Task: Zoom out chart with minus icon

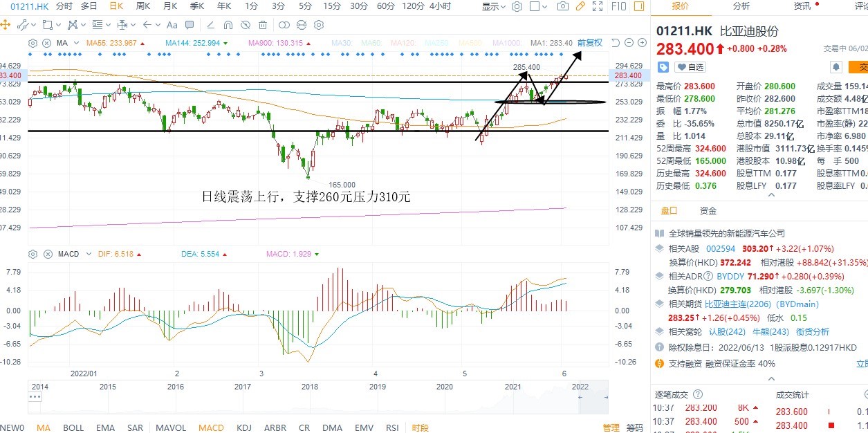Action: click(x=629, y=43)
